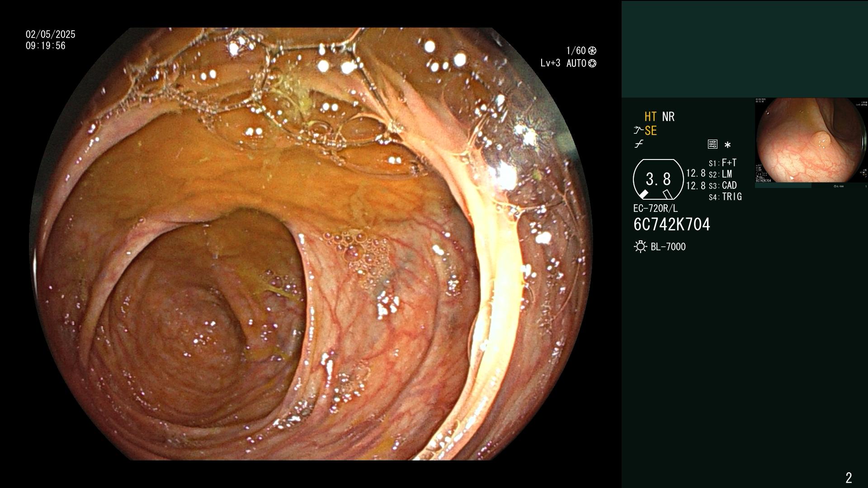Click the scope model EC-720R/L

coord(656,208)
